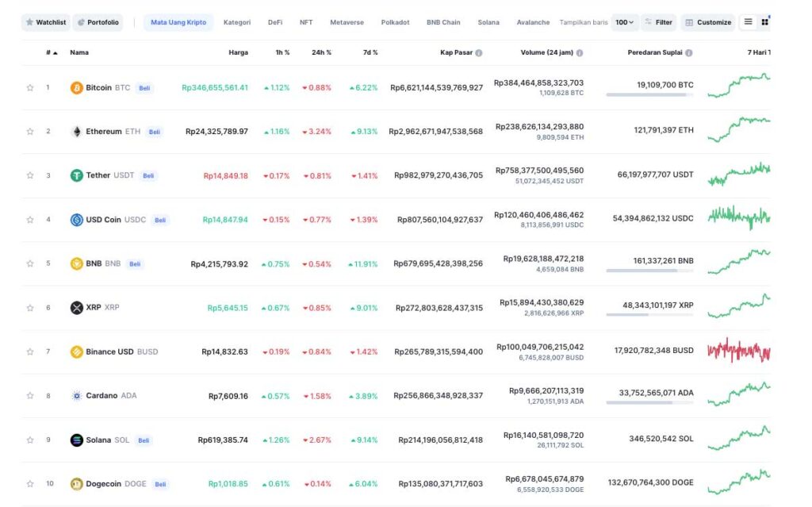
Task: Open Binance USD 7-day sparkline chart
Action: (x=738, y=350)
